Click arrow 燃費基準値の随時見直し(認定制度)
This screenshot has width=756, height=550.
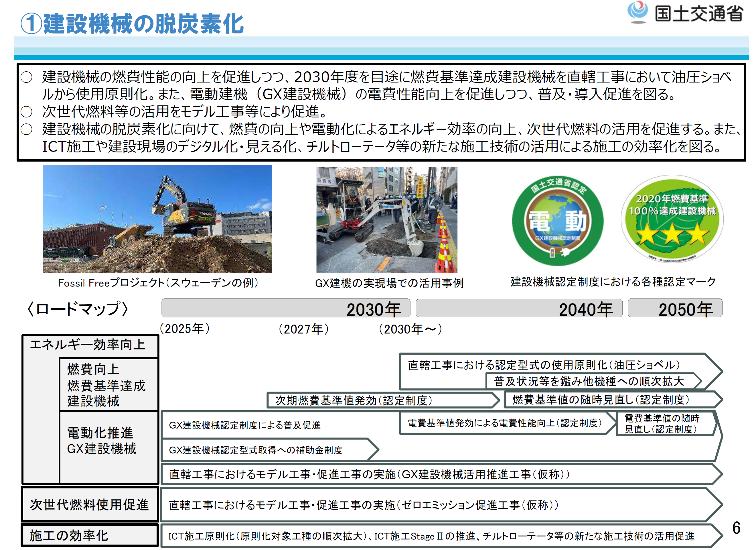point(613,399)
